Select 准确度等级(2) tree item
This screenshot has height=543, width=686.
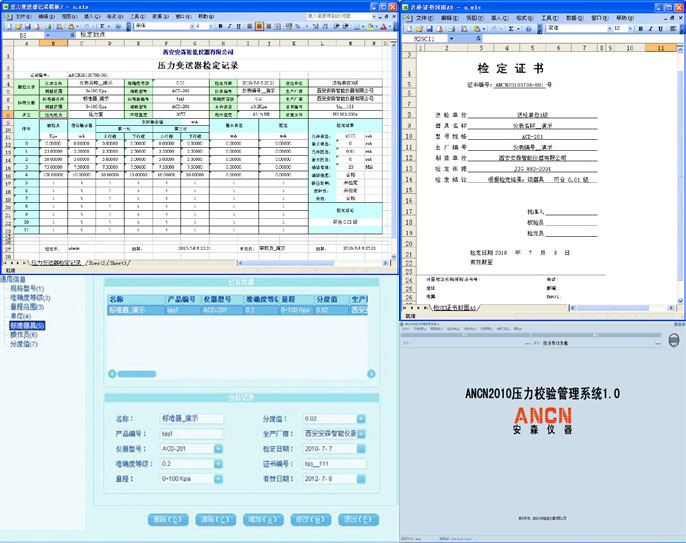click(x=30, y=298)
